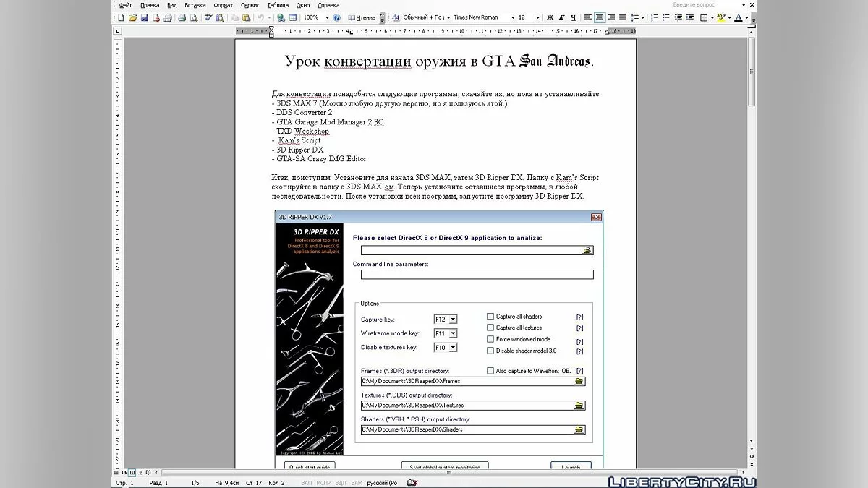Apply bold with the Ж button

coord(550,17)
